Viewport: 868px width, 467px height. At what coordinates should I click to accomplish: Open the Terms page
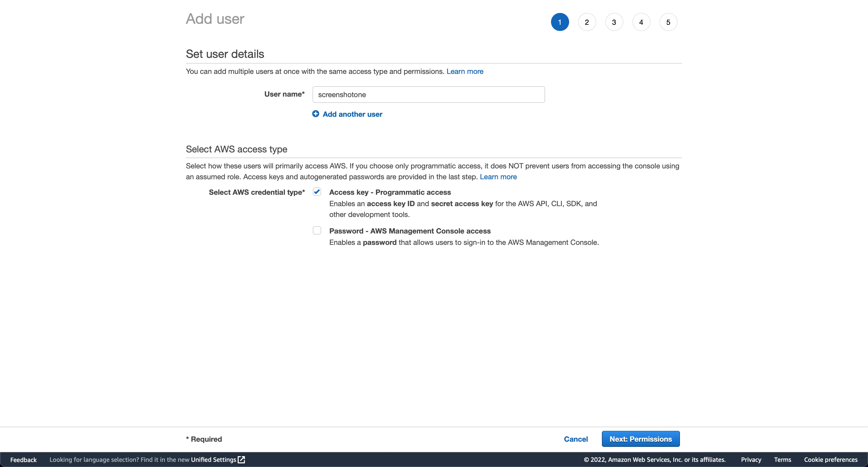(x=782, y=460)
